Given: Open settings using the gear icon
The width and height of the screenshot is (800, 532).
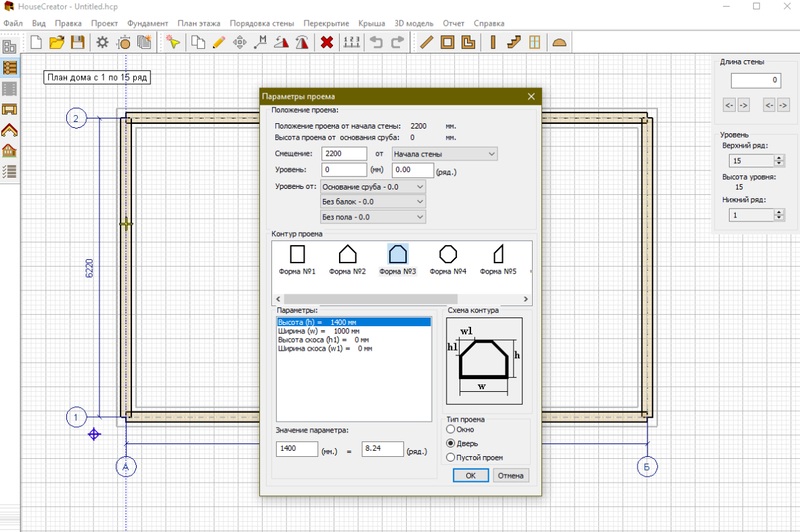Looking at the screenshot, I should (102, 42).
